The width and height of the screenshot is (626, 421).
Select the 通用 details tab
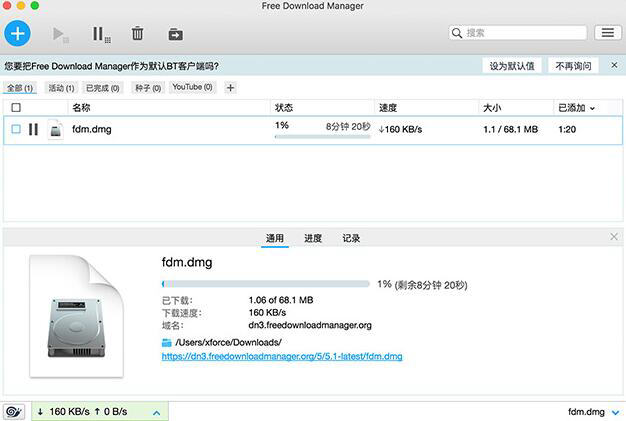(275, 238)
